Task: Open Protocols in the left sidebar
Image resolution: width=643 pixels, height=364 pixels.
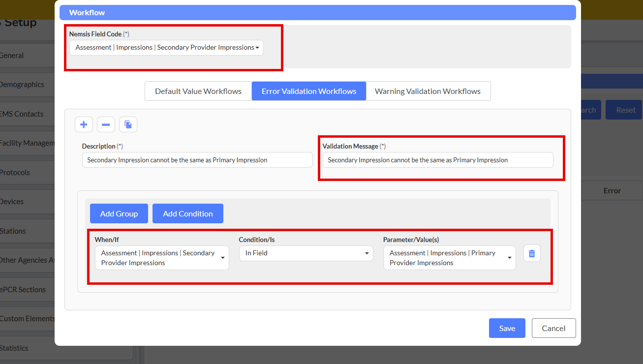Action: (x=15, y=173)
